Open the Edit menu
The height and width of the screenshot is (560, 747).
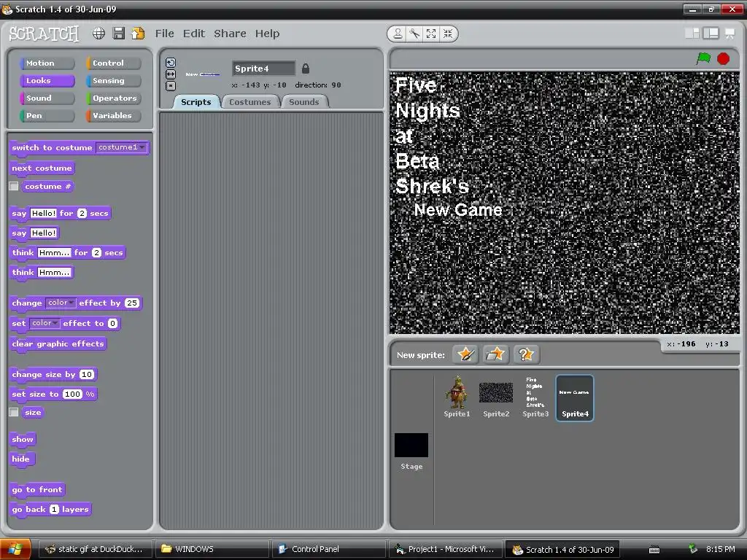194,34
